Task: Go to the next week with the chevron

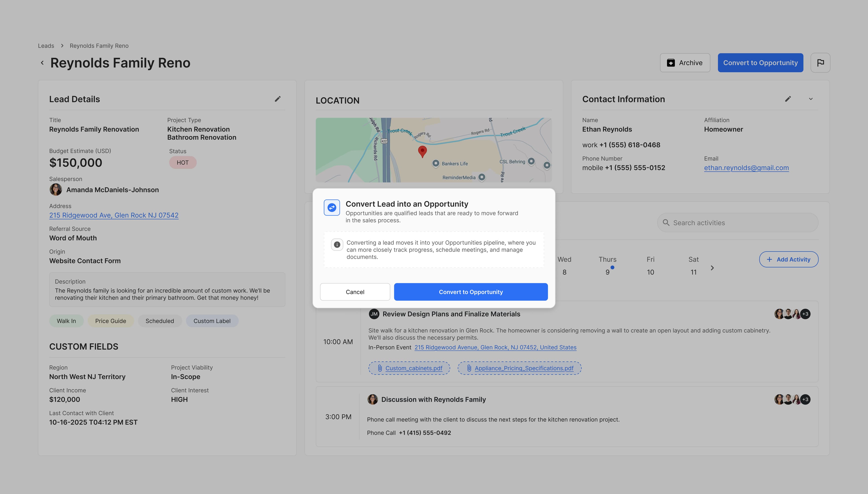Action: (712, 268)
